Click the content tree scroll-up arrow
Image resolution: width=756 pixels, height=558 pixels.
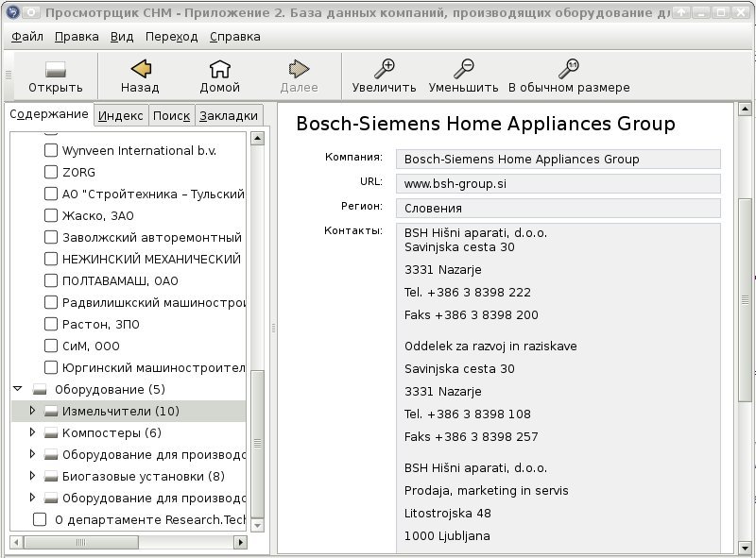257,138
